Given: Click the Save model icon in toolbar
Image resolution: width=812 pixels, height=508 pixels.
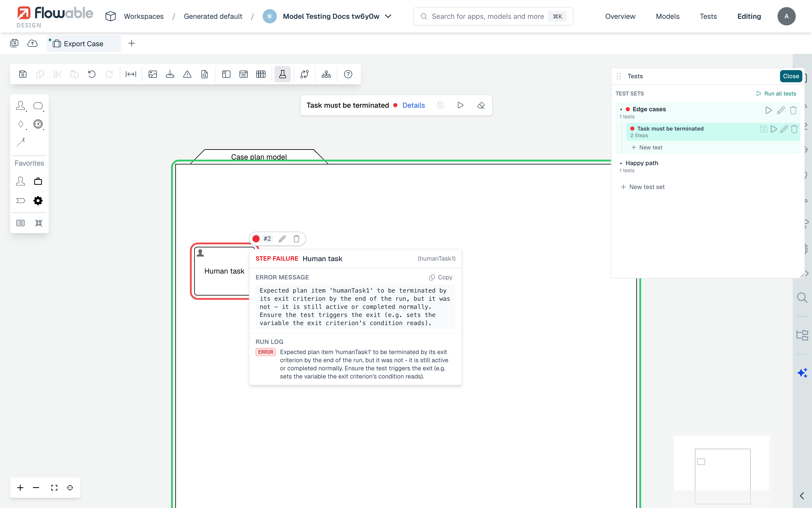Looking at the screenshot, I should [23, 74].
